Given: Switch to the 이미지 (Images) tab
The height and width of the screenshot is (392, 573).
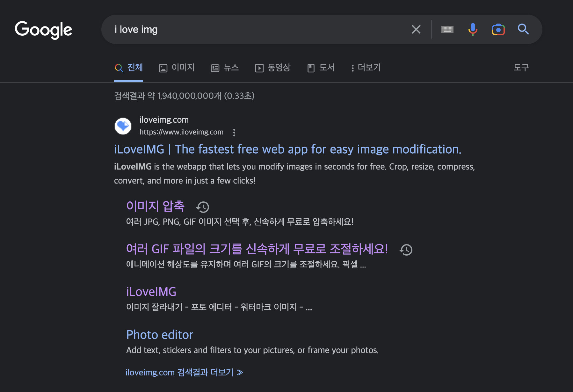Looking at the screenshot, I should 177,68.
